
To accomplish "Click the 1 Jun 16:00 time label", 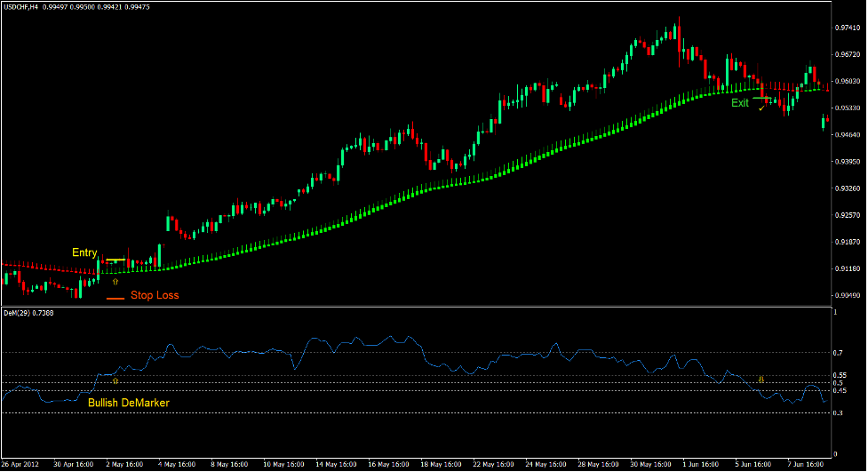I will tap(701, 465).
